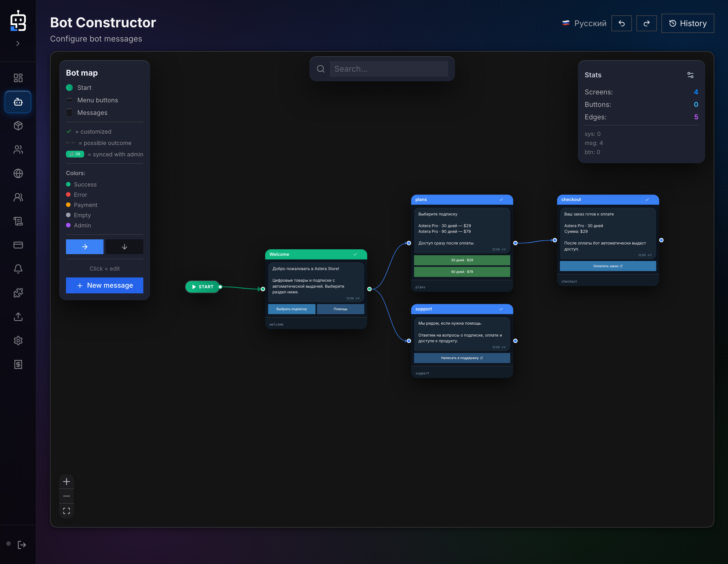Open the notifications bell icon
Screen dimensions: 728x564
pos(18,269)
